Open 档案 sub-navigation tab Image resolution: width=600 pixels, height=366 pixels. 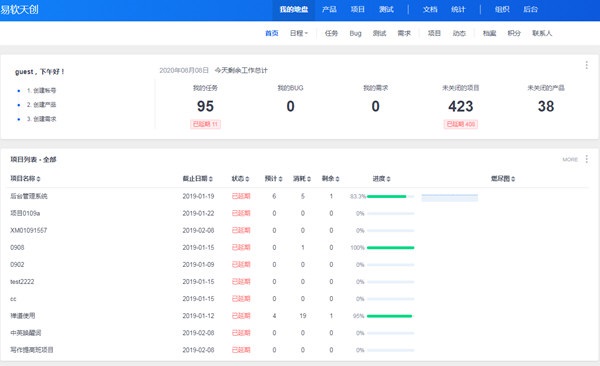coord(489,33)
